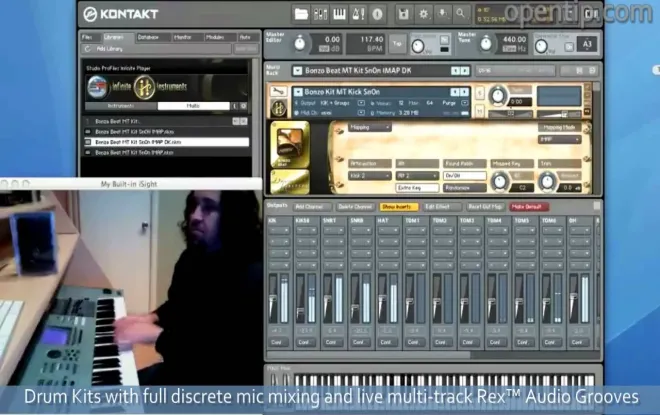Click the Infinite Instruments globe logo

point(98,86)
